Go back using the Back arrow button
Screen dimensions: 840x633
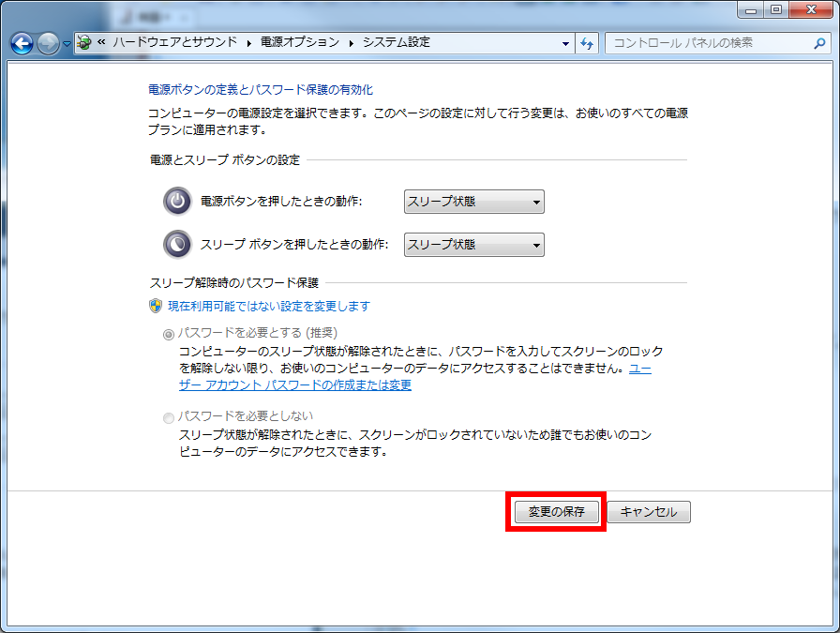click(x=22, y=43)
